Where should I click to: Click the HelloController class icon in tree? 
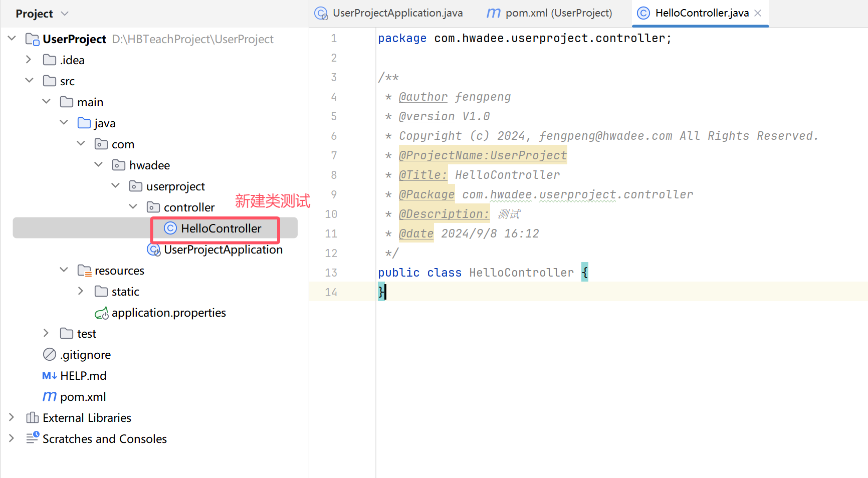pos(170,228)
